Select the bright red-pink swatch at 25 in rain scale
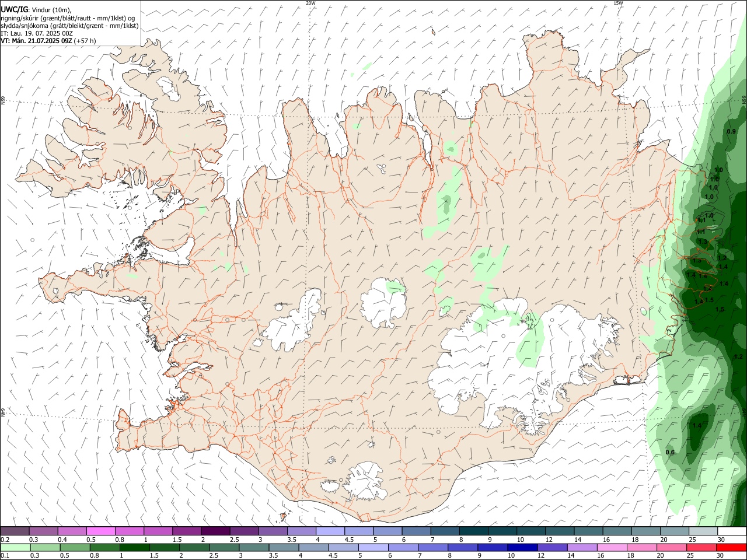Viewport: 747px width, 560px height. pyautogui.click(x=702, y=547)
